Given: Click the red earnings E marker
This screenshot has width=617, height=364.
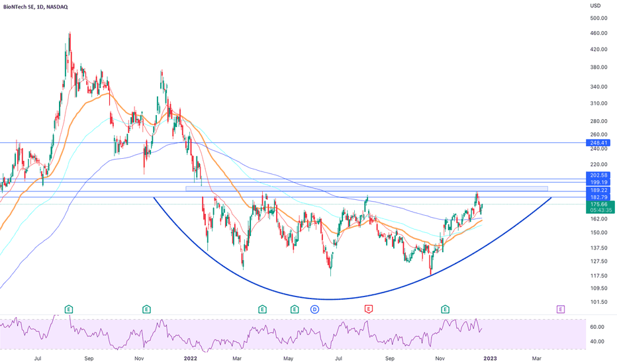Looking at the screenshot, I should pyautogui.click(x=368, y=309).
